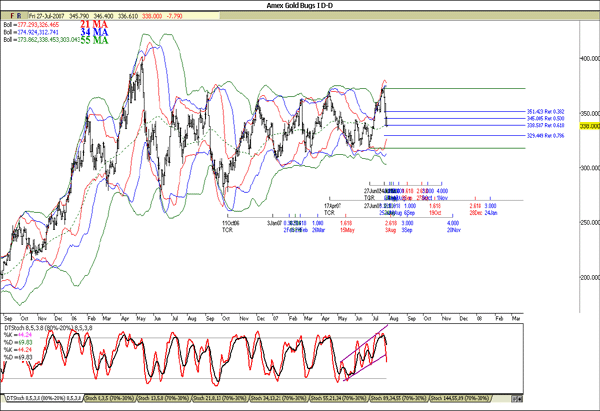Select the red 21 MA Bollinger label
This screenshot has height=411, width=600.
pos(95,23)
